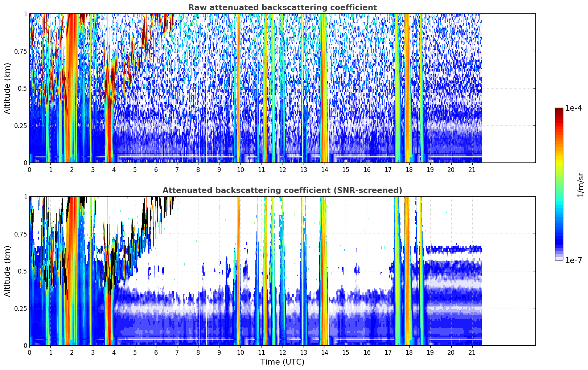Click the 'Time (UTC)' axis label
Viewport: 588px width, 370px height.
click(282, 362)
